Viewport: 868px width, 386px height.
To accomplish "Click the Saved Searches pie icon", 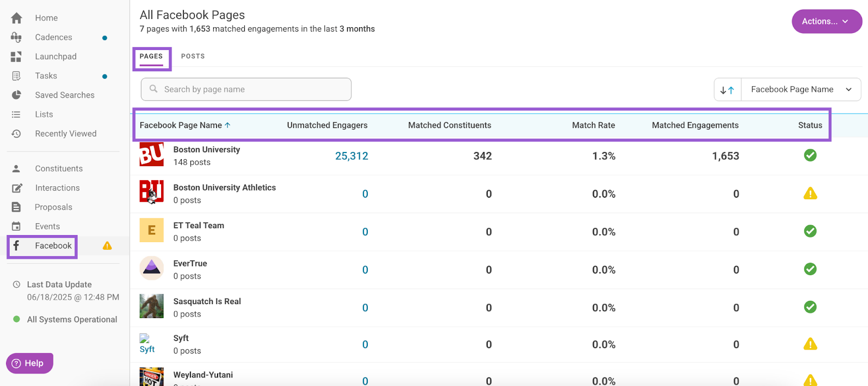I will (16, 95).
